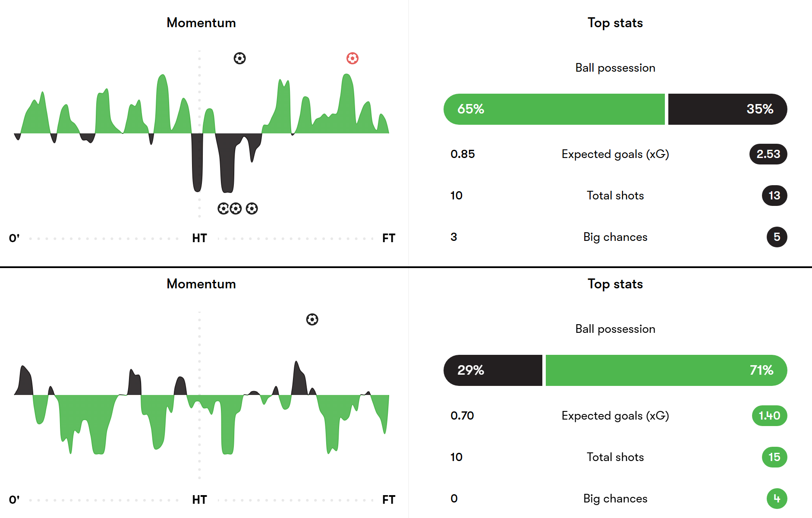Click the bottom Top stats heading
Image resolution: width=812 pixels, height=518 pixels.
pyautogui.click(x=615, y=284)
